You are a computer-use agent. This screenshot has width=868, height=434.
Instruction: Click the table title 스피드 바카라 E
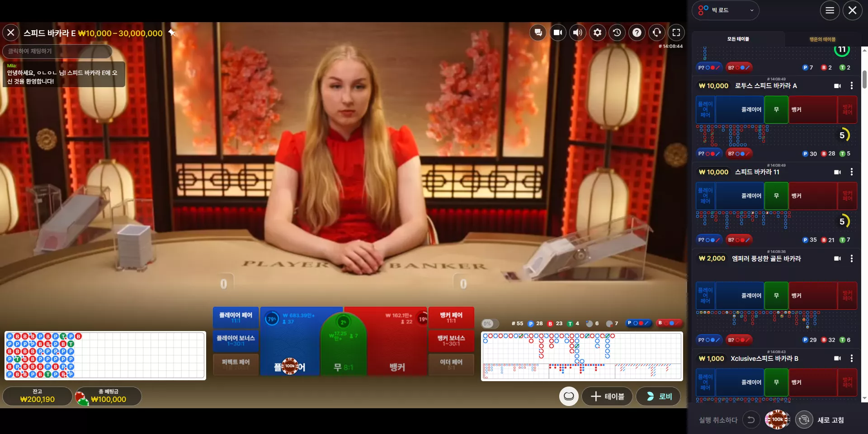coord(50,33)
